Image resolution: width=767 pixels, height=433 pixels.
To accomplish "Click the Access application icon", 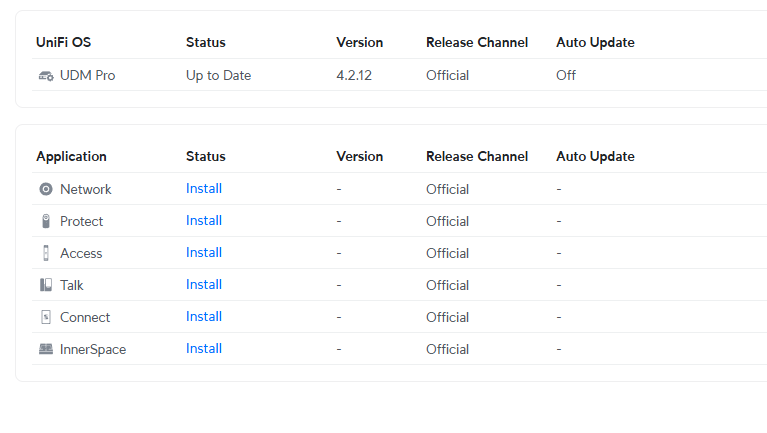I will 46,253.
